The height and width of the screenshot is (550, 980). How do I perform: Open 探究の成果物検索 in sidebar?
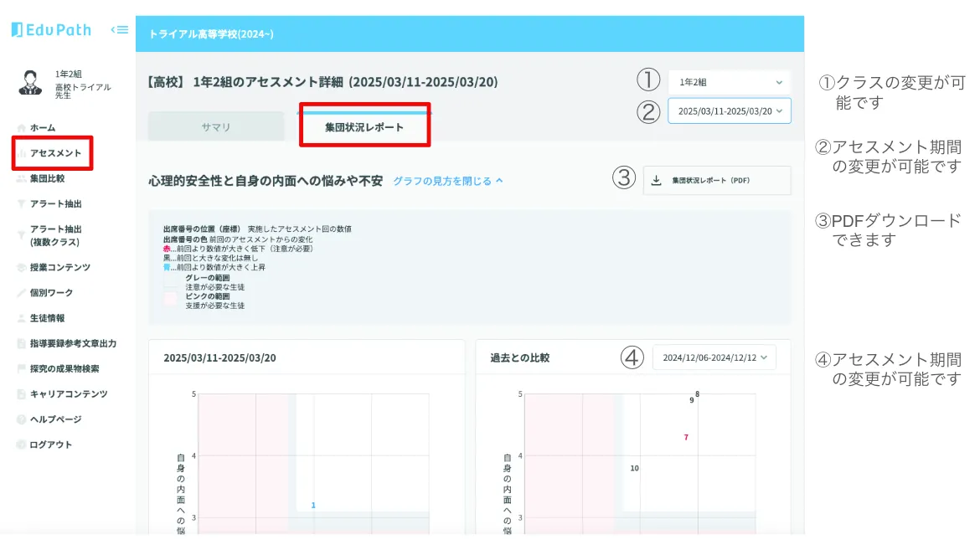point(64,368)
